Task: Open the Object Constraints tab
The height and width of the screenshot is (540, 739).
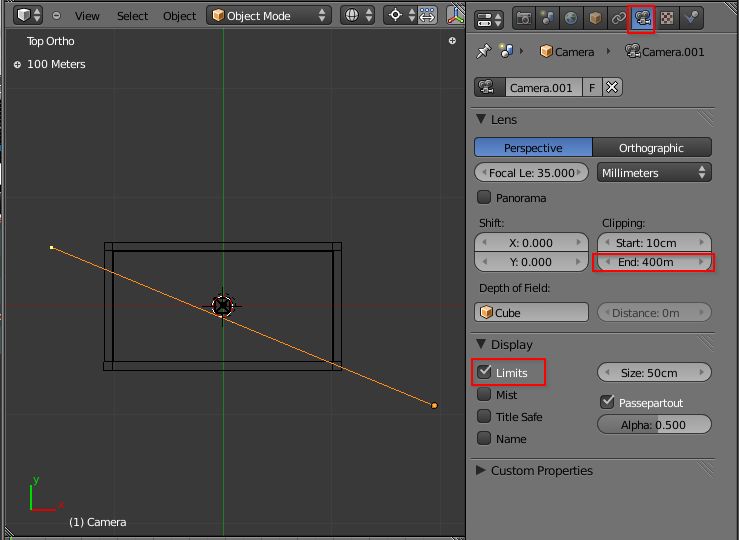Action: pyautogui.click(x=618, y=18)
